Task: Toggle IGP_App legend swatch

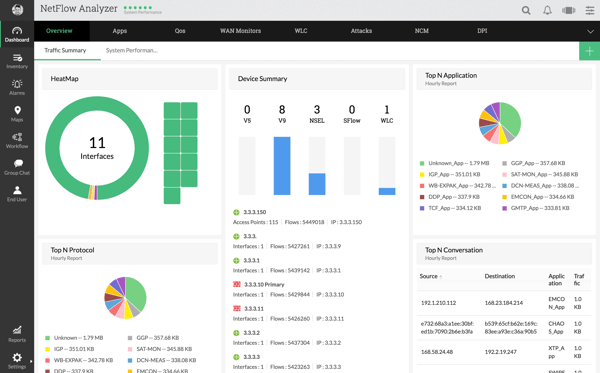Action: pos(422,174)
